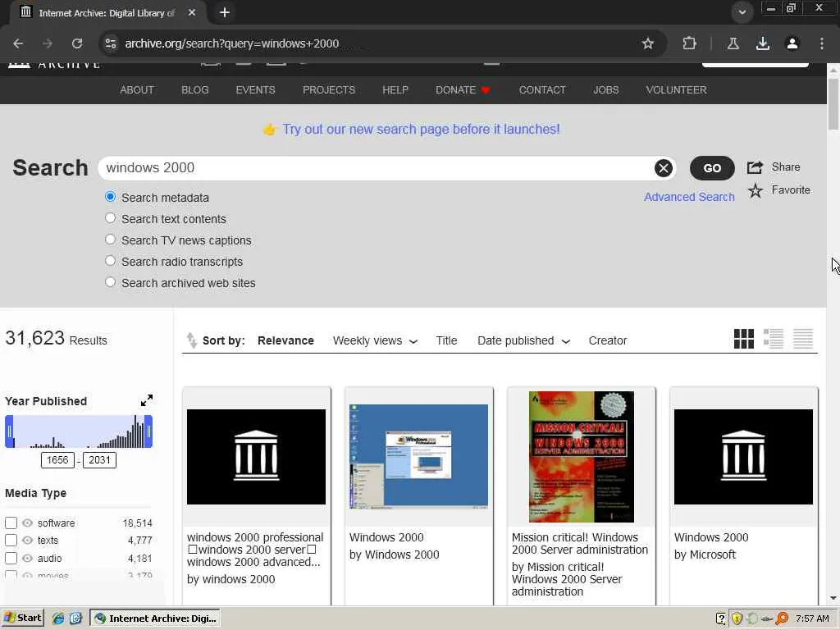This screenshot has height=630, width=840.
Task: Open Mission Critical book cover thumbnail
Action: (582, 457)
